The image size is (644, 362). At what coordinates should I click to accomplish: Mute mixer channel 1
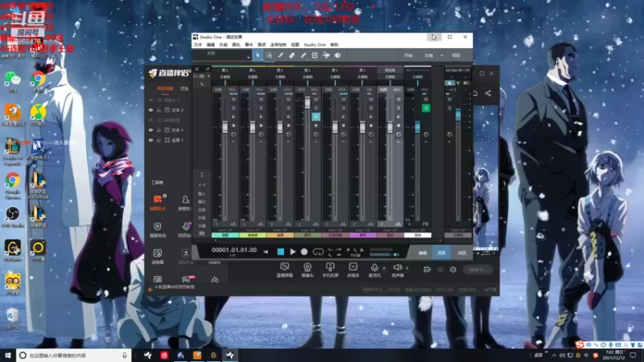click(233, 99)
